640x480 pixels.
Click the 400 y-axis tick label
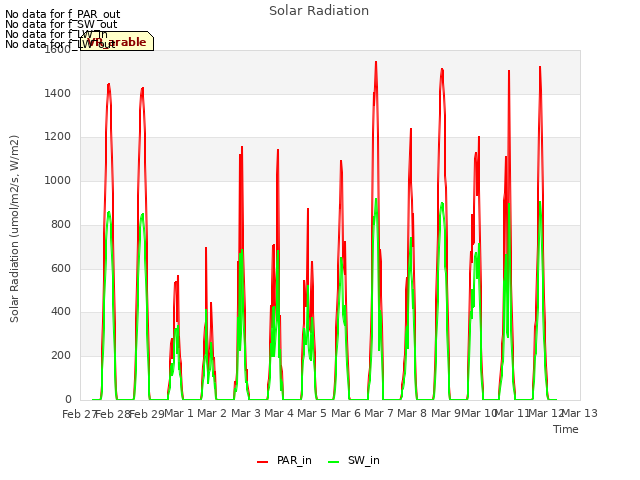(x=61, y=311)
